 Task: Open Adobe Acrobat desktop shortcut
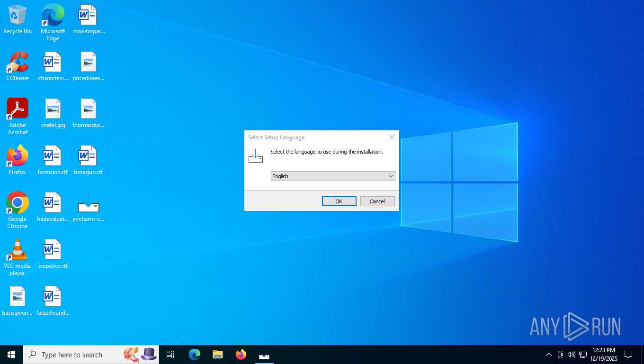pyautogui.click(x=18, y=117)
